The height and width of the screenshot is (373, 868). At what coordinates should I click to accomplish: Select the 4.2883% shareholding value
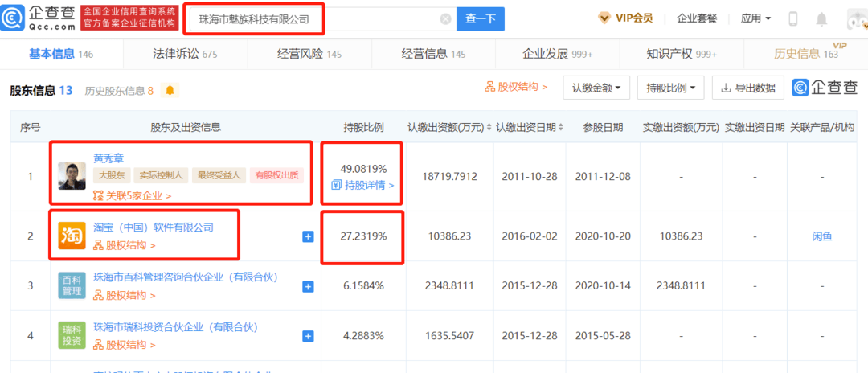point(363,336)
